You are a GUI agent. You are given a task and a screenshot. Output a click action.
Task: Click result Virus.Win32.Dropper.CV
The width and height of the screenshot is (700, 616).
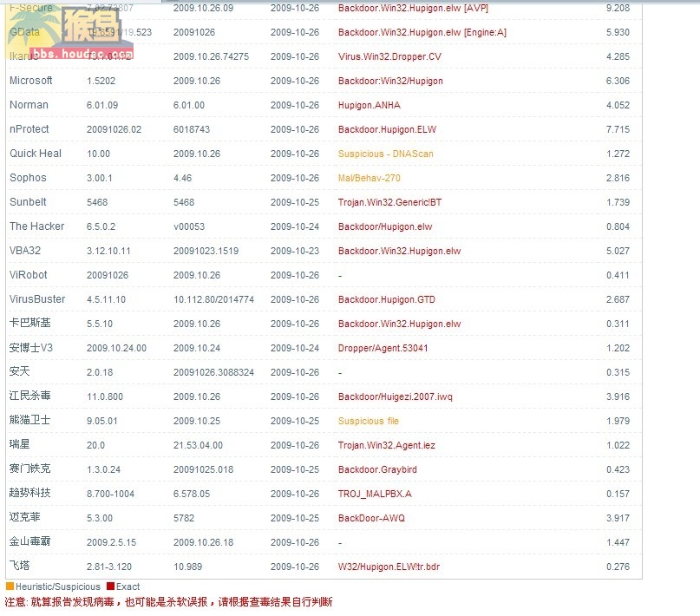(x=389, y=56)
